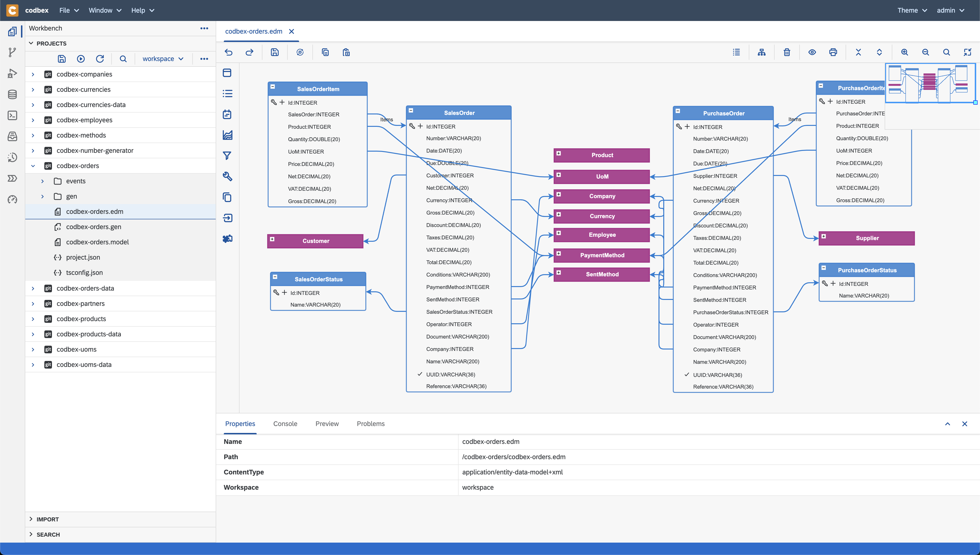980x555 pixels.
Task: Click the zoom out magnifier icon
Action: point(925,52)
